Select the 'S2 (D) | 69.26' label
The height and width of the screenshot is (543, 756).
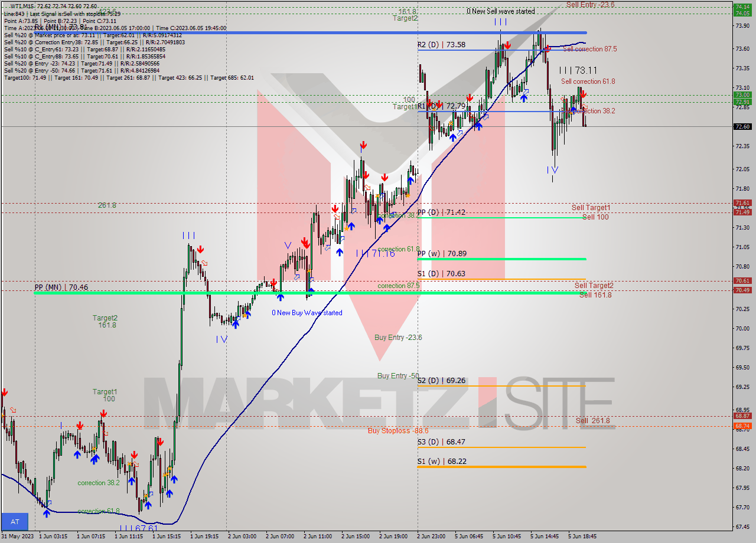tap(441, 380)
